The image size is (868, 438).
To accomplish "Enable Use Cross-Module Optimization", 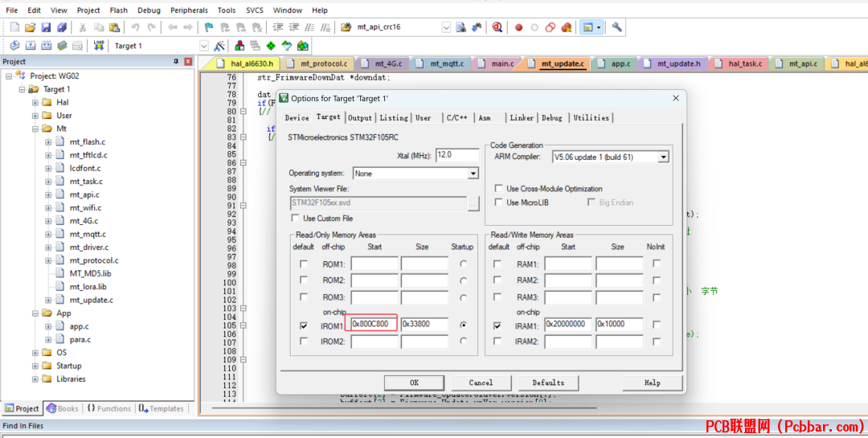I will click(x=499, y=188).
